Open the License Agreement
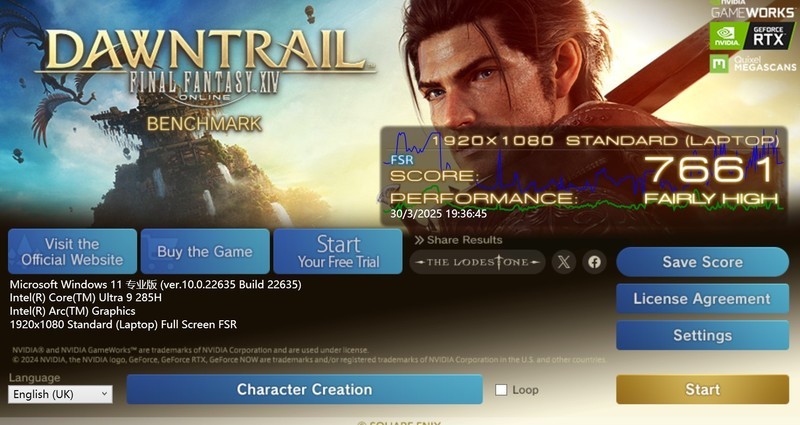800x425 pixels. pos(703,298)
